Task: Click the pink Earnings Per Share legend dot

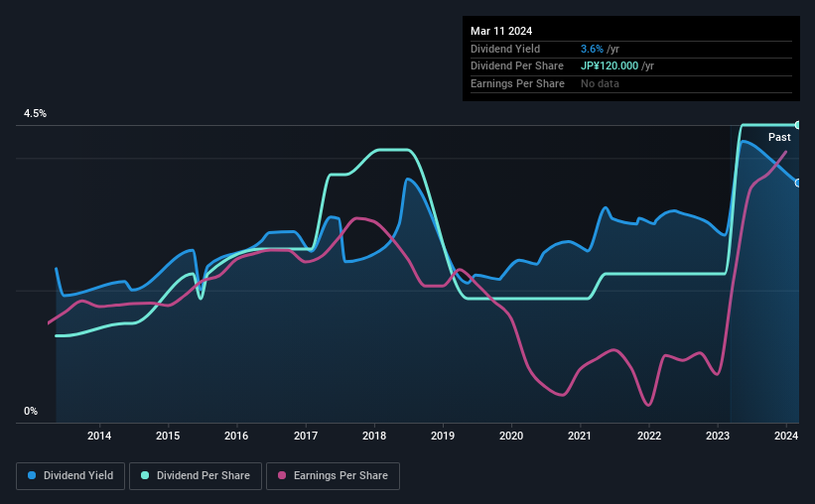Action: click(282, 475)
